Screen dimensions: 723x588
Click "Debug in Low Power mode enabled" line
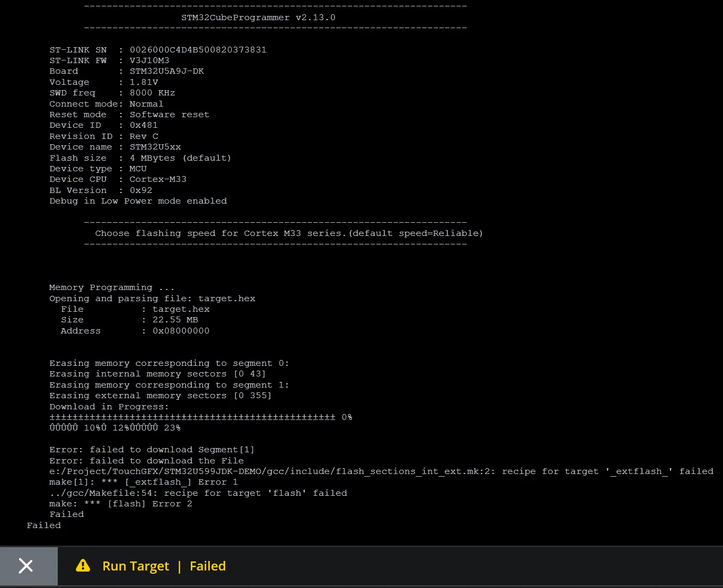pyautogui.click(x=138, y=201)
